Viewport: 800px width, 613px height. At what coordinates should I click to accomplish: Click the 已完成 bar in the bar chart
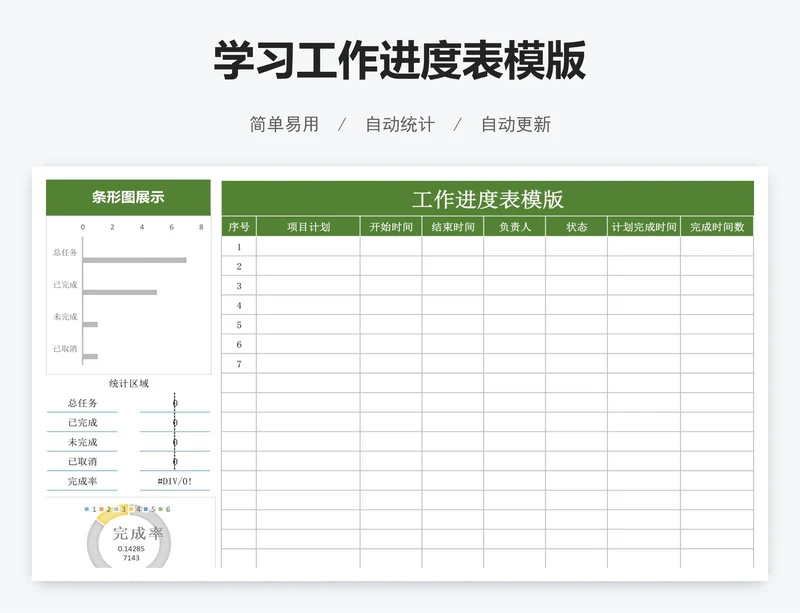tap(120, 292)
